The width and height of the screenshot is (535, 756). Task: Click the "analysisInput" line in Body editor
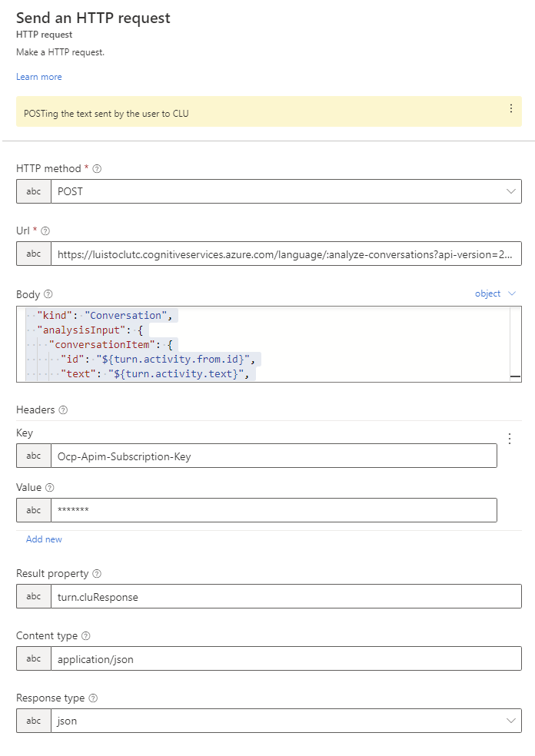click(90, 330)
